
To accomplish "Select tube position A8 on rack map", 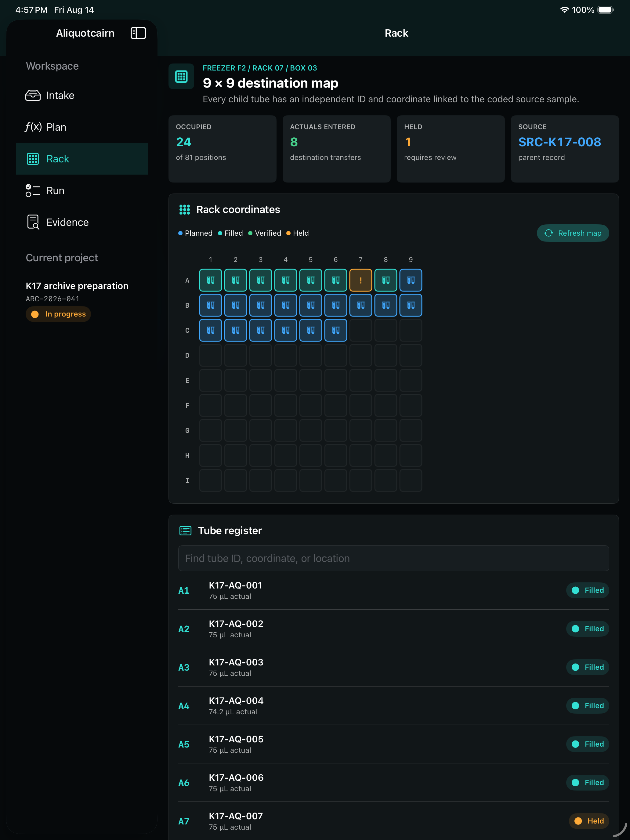I will [386, 280].
